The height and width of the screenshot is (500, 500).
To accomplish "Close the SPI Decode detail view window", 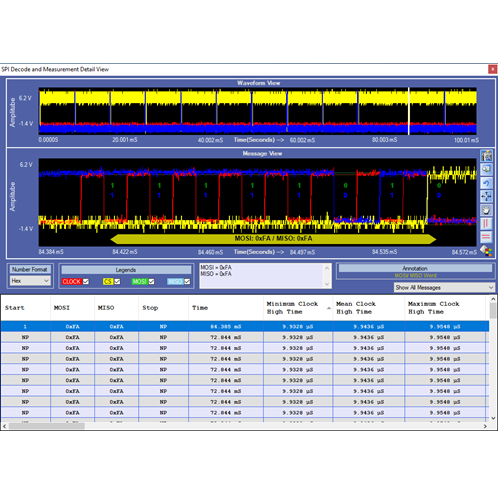I will tap(493, 69).
